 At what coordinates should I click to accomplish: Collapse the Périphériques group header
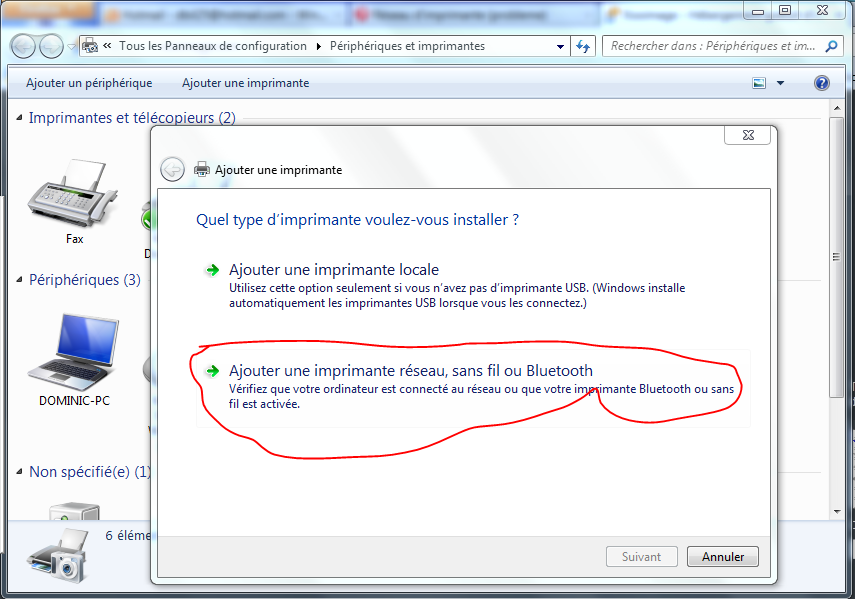20,280
